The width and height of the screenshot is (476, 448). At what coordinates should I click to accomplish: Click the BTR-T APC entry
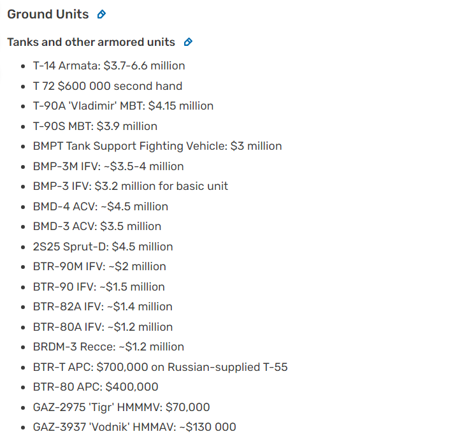[x=160, y=367]
